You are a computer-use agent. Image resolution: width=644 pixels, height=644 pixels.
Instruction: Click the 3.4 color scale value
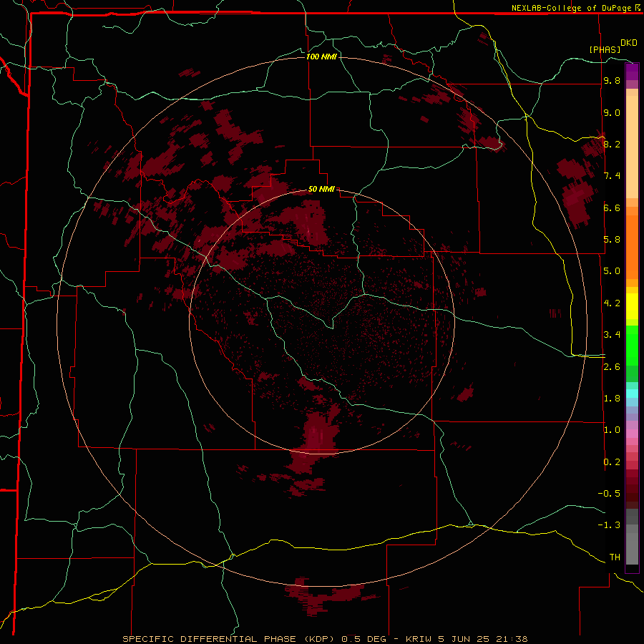coord(612,335)
